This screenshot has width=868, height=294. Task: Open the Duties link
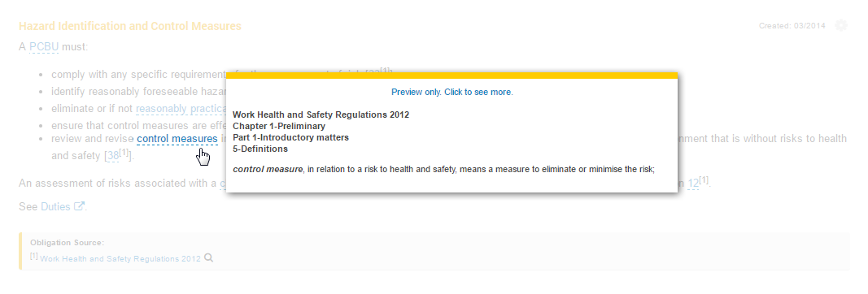click(x=55, y=206)
